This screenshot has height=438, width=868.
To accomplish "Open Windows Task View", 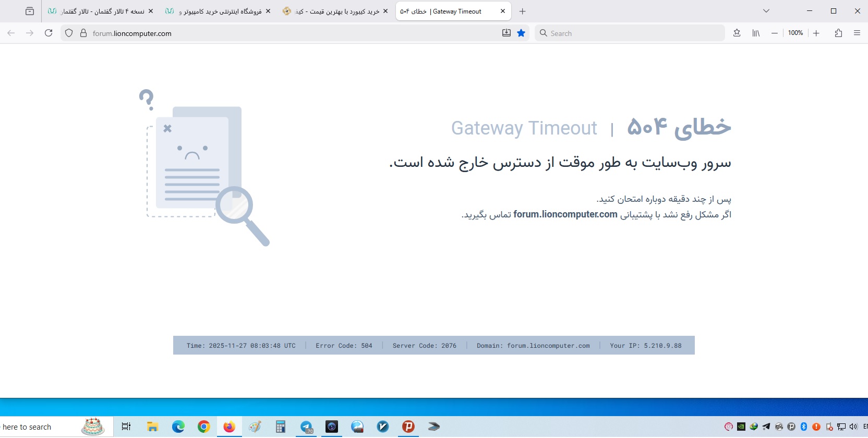I will pos(126,427).
